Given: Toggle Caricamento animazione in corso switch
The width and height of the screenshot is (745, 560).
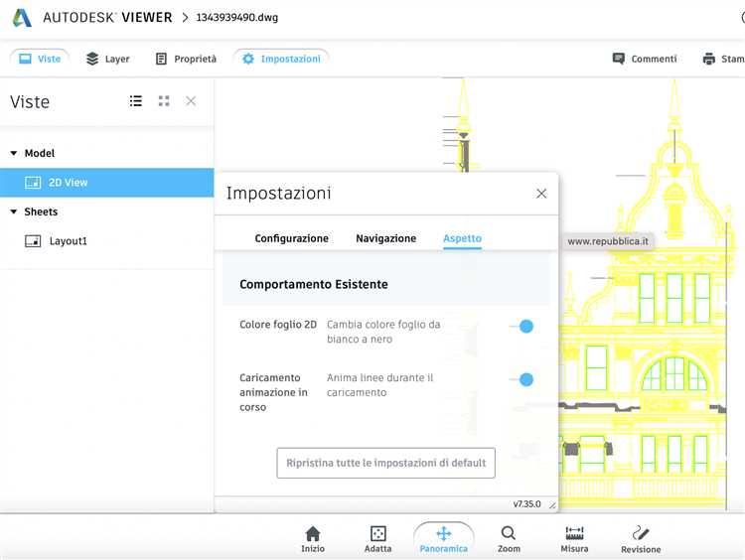Looking at the screenshot, I should tap(521, 379).
